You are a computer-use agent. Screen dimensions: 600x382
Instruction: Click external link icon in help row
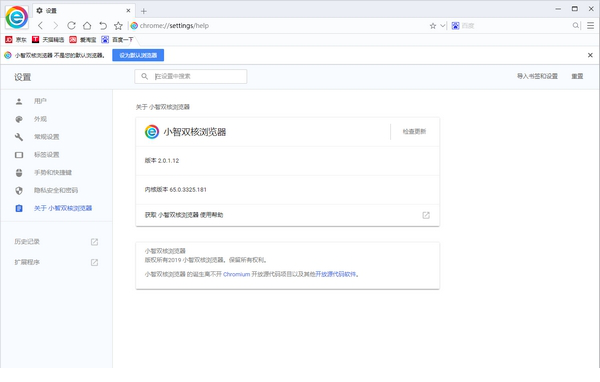426,215
